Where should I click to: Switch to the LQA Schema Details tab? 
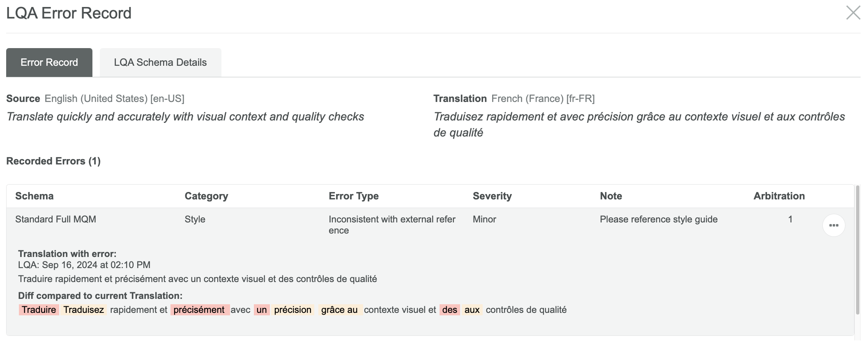click(160, 62)
